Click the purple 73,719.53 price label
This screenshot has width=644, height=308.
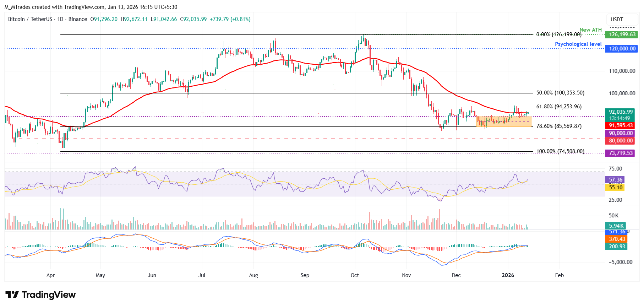tap(621, 153)
